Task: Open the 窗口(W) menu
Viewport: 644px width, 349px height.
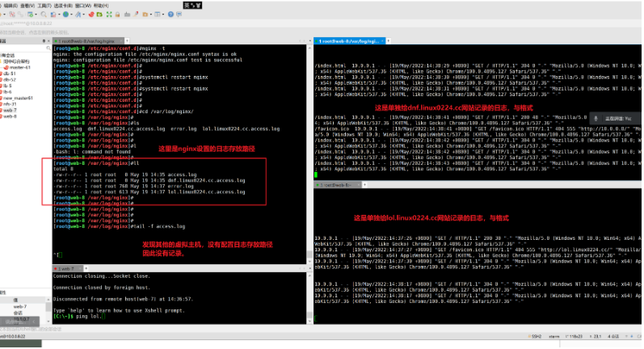Action: (x=83, y=6)
